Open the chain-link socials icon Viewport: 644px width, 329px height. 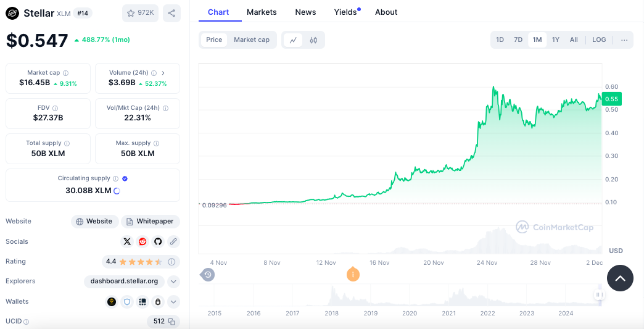173,241
